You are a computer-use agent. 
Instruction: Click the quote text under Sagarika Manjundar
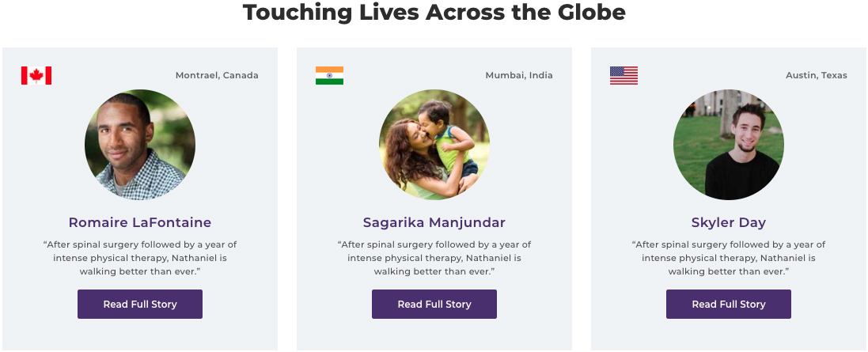pos(434,258)
